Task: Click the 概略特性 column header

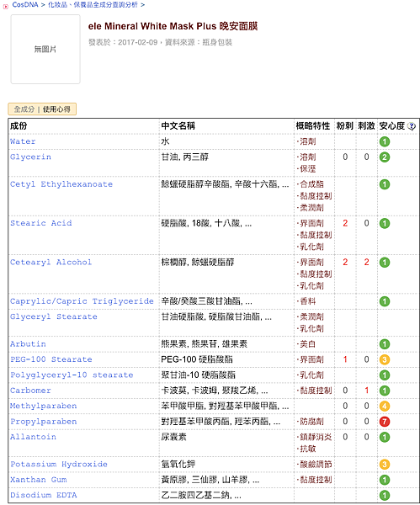Action: [x=313, y=126]
